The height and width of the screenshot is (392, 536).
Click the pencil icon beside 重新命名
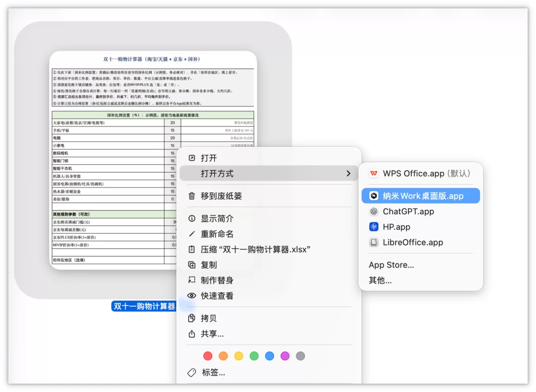click(192, 234)
